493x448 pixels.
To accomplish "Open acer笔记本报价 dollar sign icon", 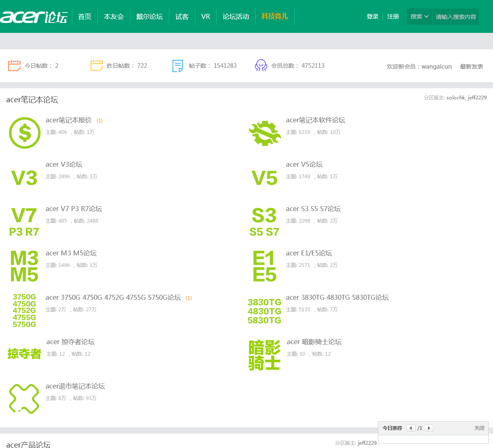I will [25, 133].
